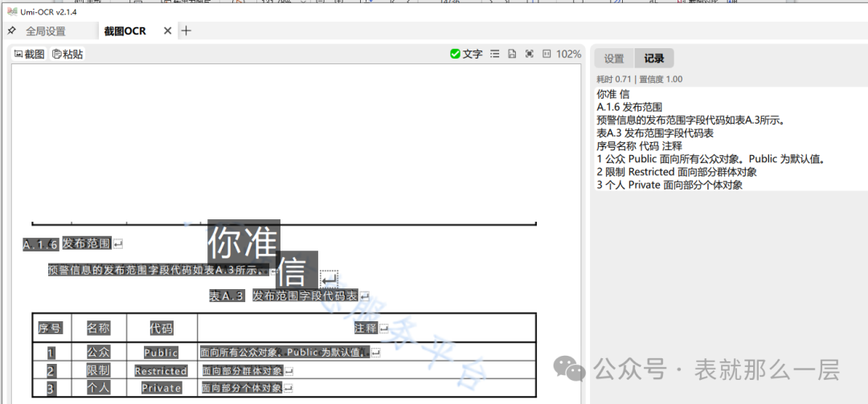Click result line '表A.3 发布范围字段代码表'
Image resolution: width=868 pixels, height=404 pixels.
pos(655,133)
